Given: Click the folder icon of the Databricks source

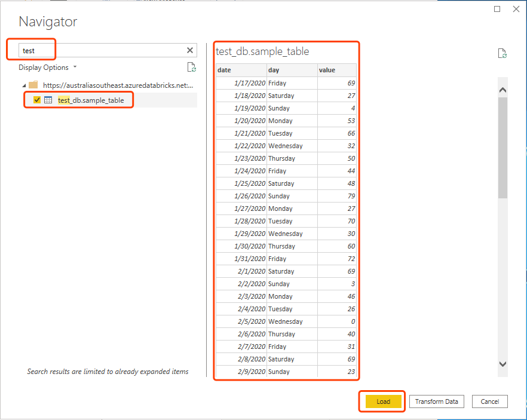Looking at the screenshot, I should [x=33, y=85].
